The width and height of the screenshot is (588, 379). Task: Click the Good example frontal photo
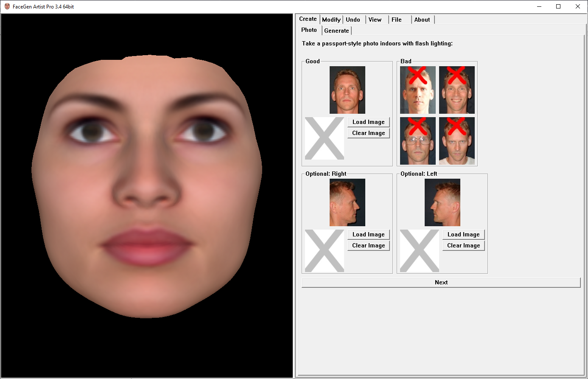click(x=347, y=90)
